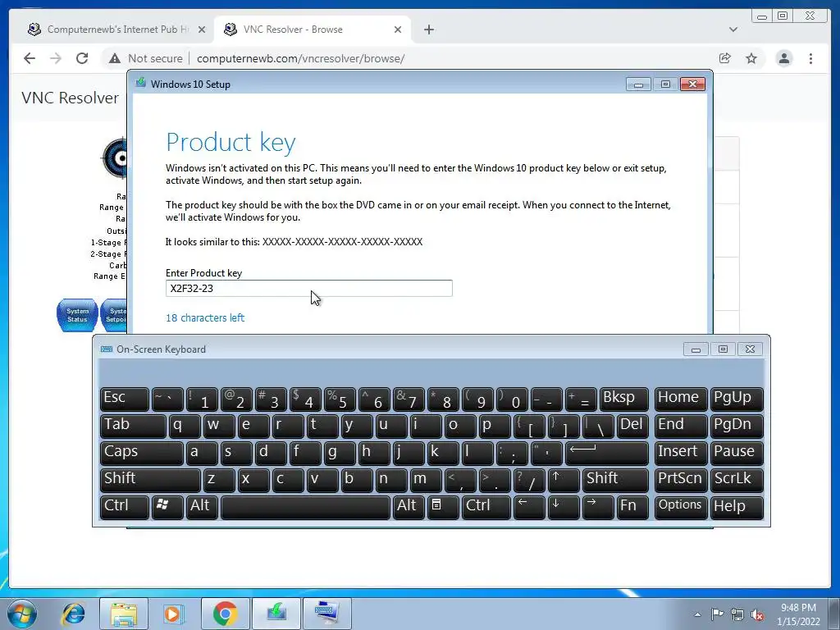Screen dimensions: 840x630
Task: Tap the PgDn key on-screen
Action: [x=737, y=426]
